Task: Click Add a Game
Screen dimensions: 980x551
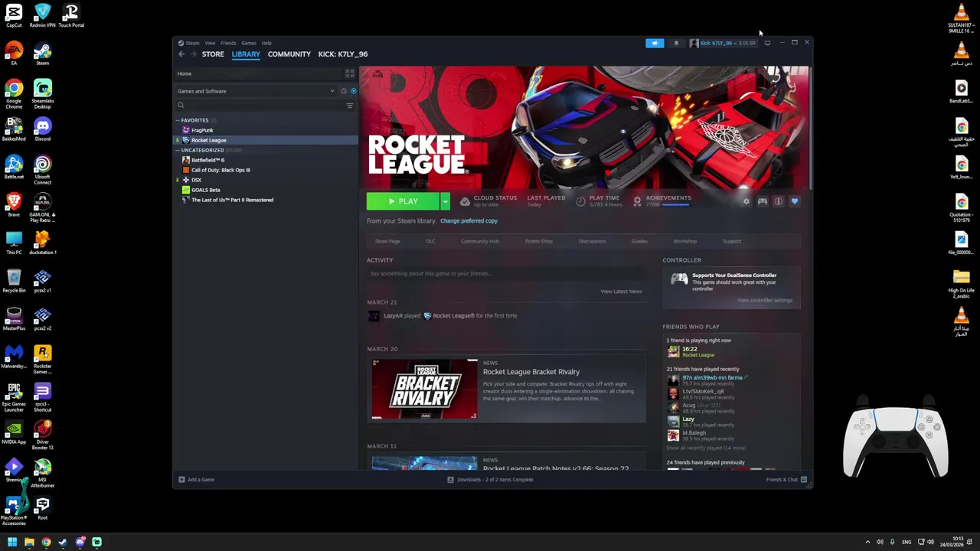Action: point(196,480)
